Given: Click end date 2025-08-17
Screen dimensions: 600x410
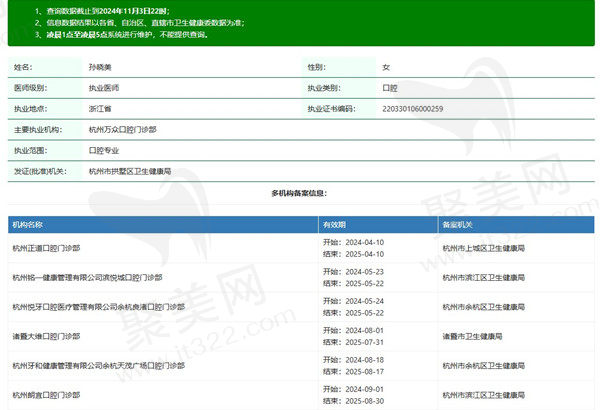Looking at the screenshot, I should (x=365, y=372).
